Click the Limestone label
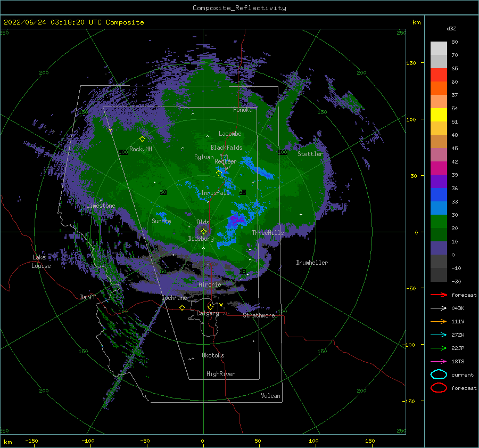This screenshot has width=479, height=448. click(101, 206)
